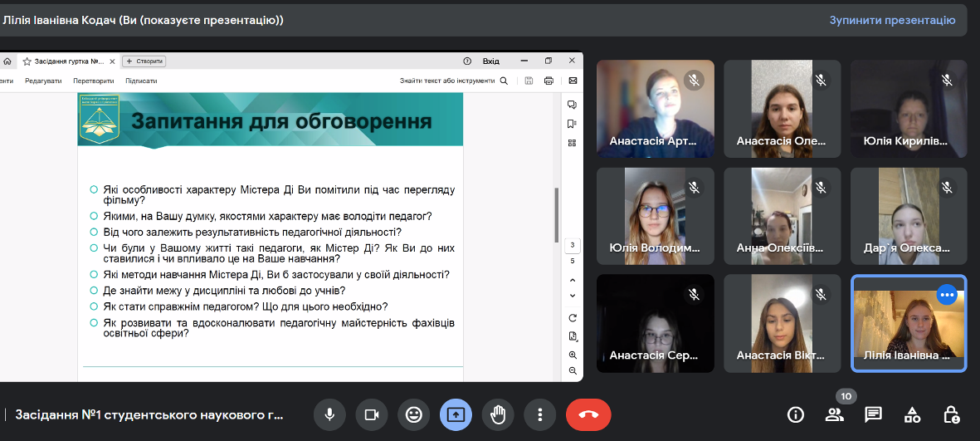Viewport: 980px width, 441px height.
Task: Switch to Засідання гуртка № tab
Action: (x=68, y=61)
